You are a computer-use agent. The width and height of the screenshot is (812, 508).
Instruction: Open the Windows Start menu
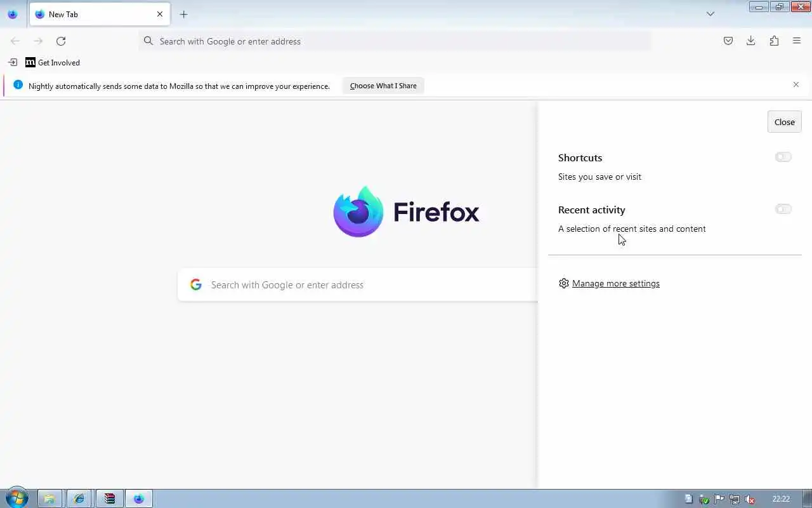click(x=16, y=498)
